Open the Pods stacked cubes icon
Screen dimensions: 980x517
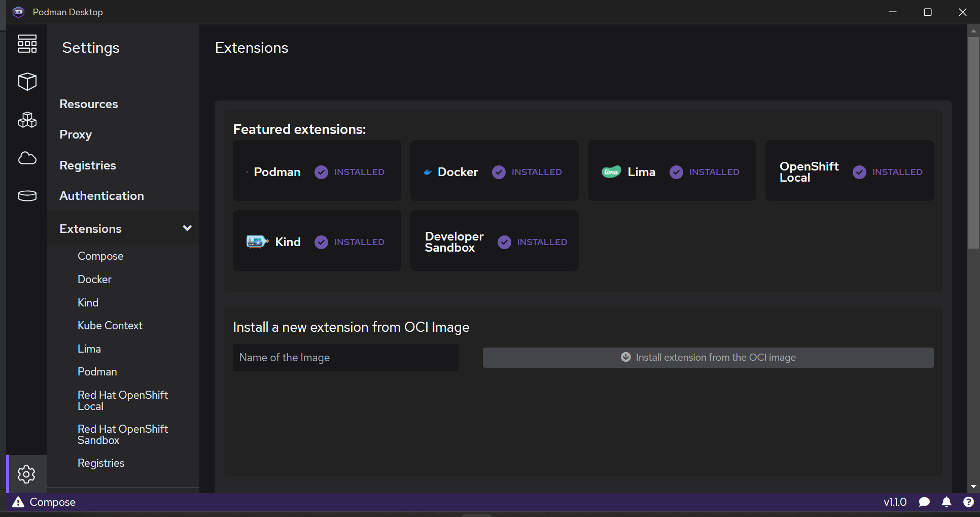pyautogui.click(x=27, y=120)
